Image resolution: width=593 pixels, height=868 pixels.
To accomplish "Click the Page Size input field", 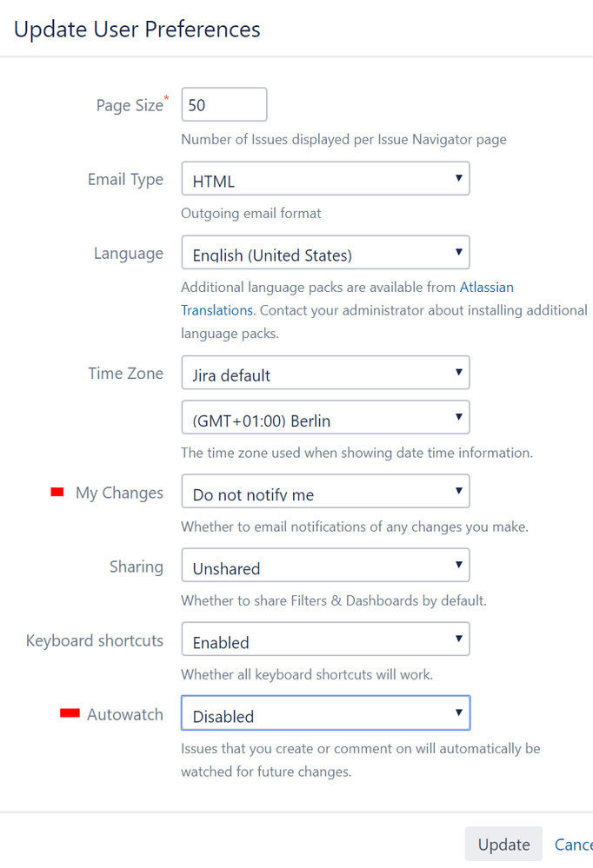I will click(x=224, y=104).
